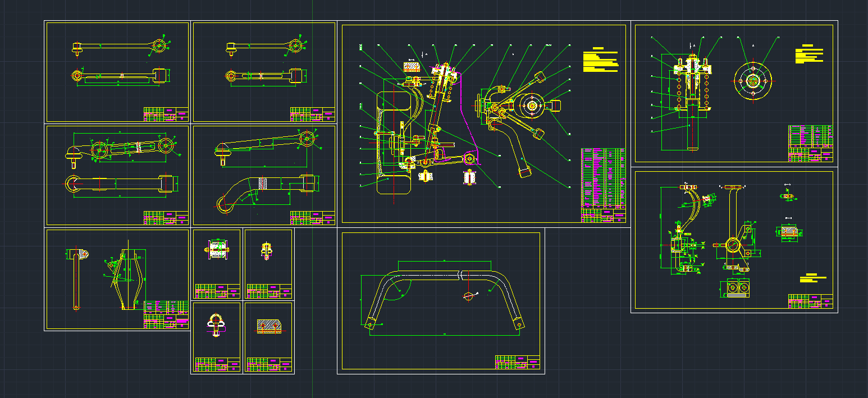The height and width of the screenshot is (398, 868).
Task: Select the circular flange view with four bolt holes
Action: [753, 81]
